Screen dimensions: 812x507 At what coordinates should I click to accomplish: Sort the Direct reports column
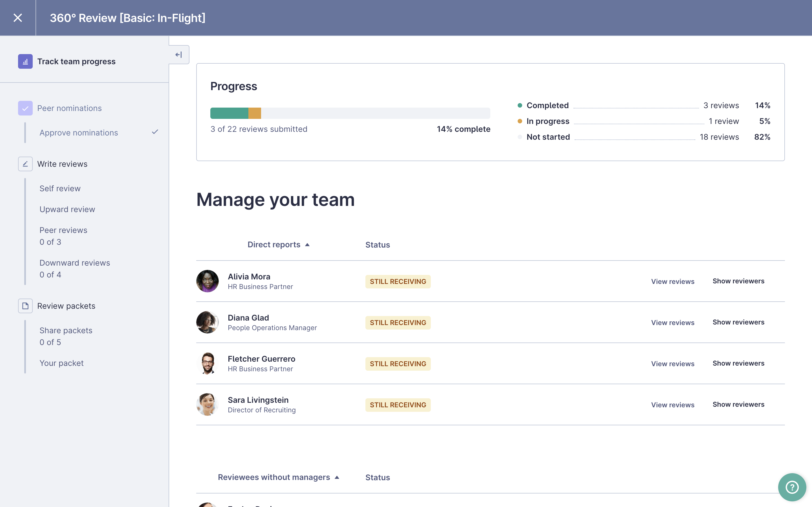(278, 244)
